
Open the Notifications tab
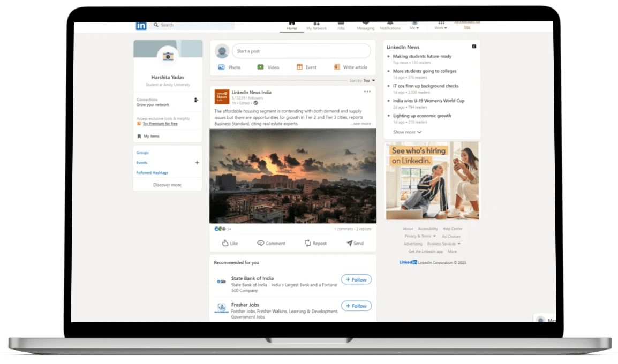click(x=390, y=26)
